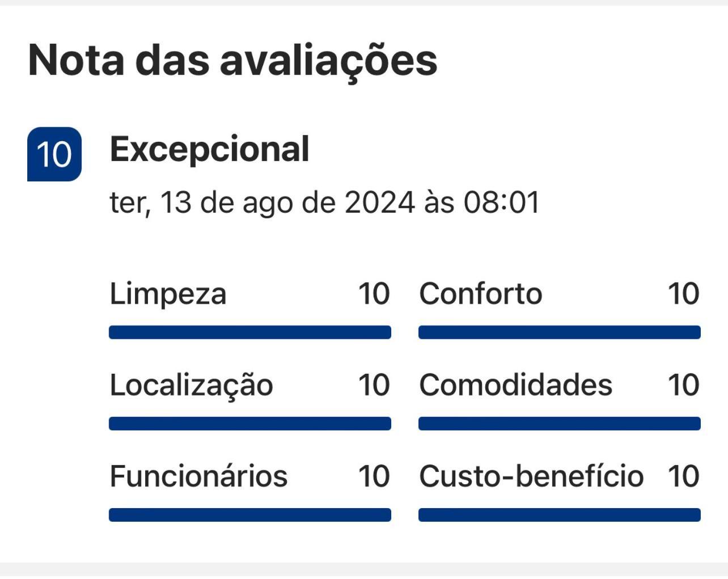Click the Funcionários category label

coord(199,476)
